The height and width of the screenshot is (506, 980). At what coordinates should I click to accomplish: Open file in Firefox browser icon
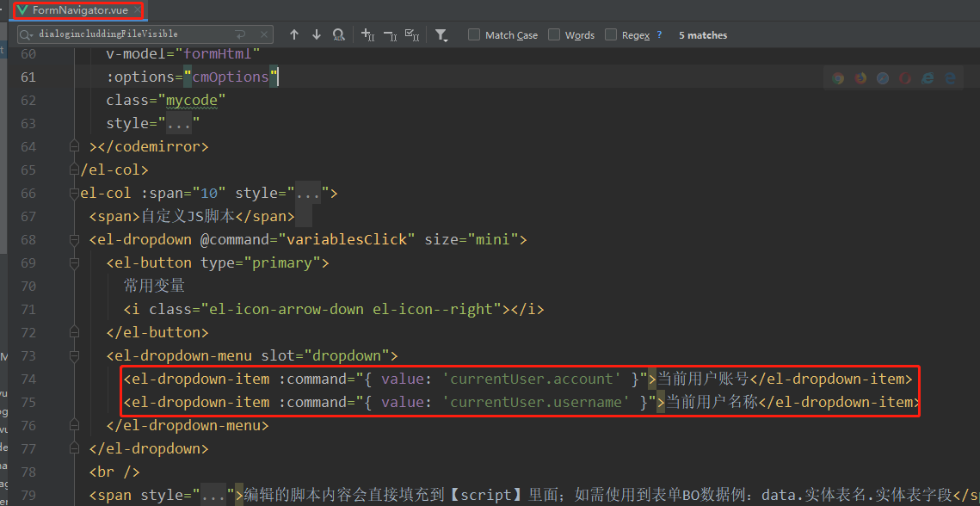860,78
